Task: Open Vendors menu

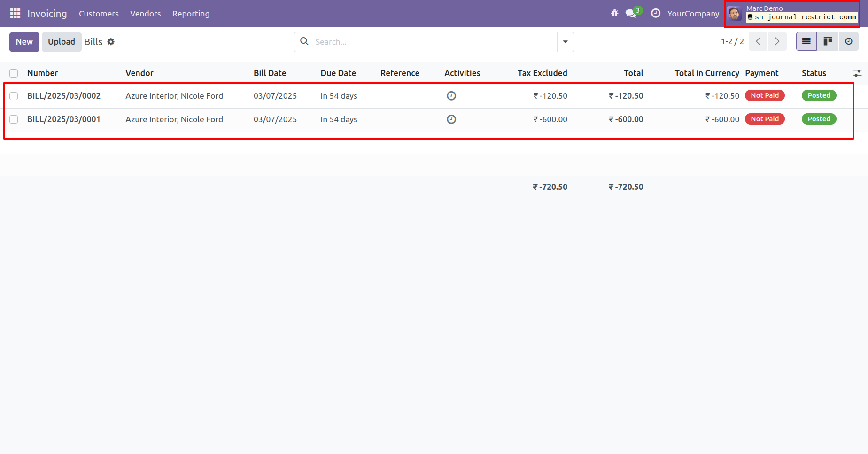Action: click(146, 14)
